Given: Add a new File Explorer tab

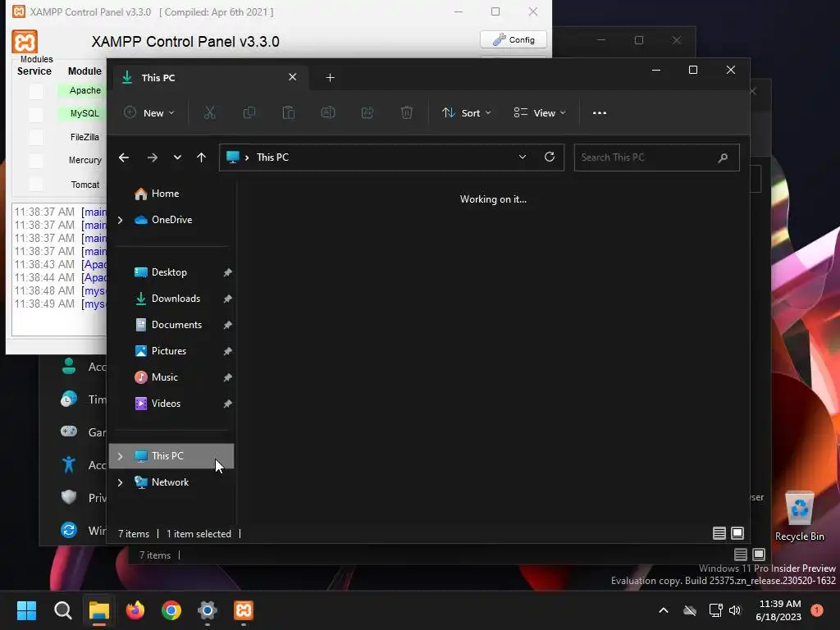Looking at the screenshot, I should pyautogui.click(x=330, y=78).
